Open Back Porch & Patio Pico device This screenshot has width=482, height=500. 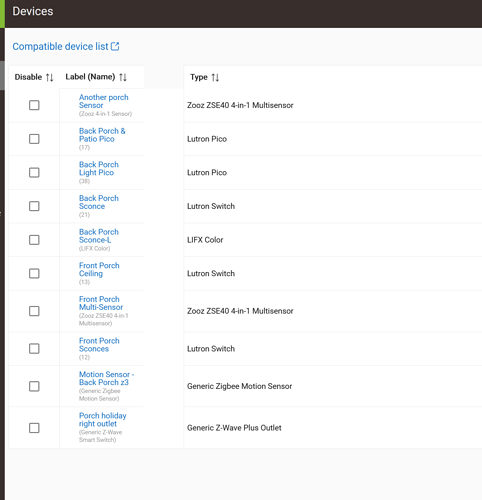[102, 135]
